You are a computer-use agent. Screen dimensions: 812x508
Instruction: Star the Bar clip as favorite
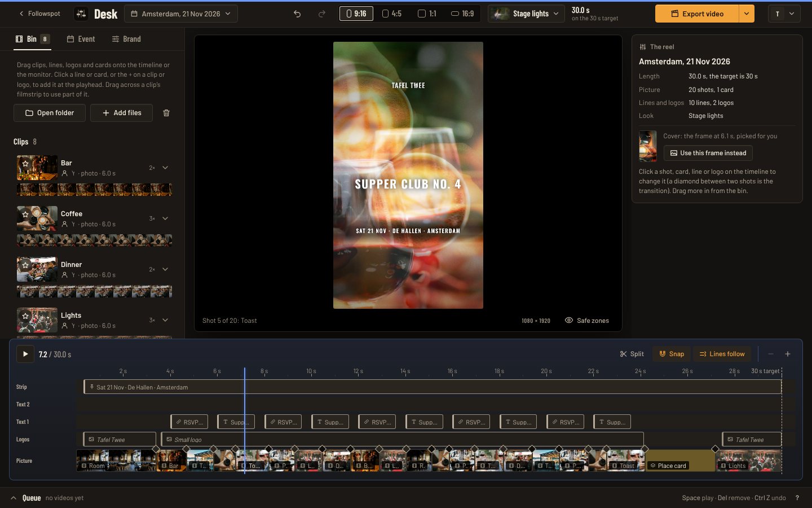coord(25,164)
